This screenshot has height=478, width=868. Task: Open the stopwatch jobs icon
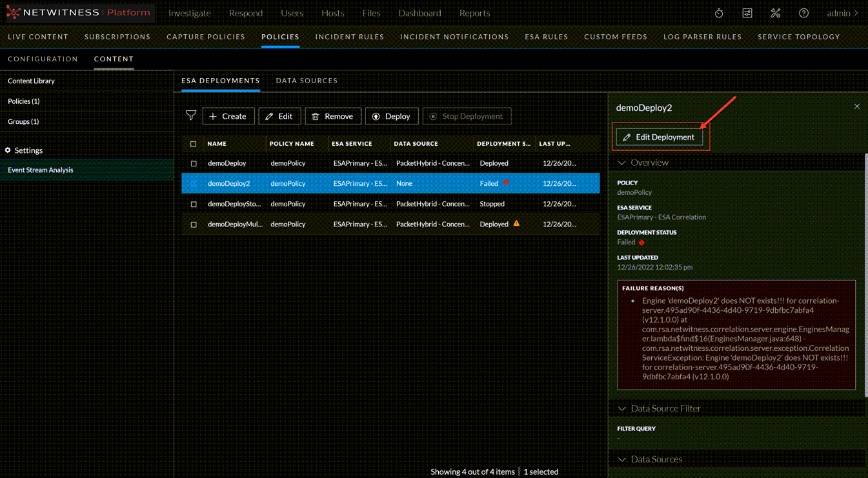point(719,13)
